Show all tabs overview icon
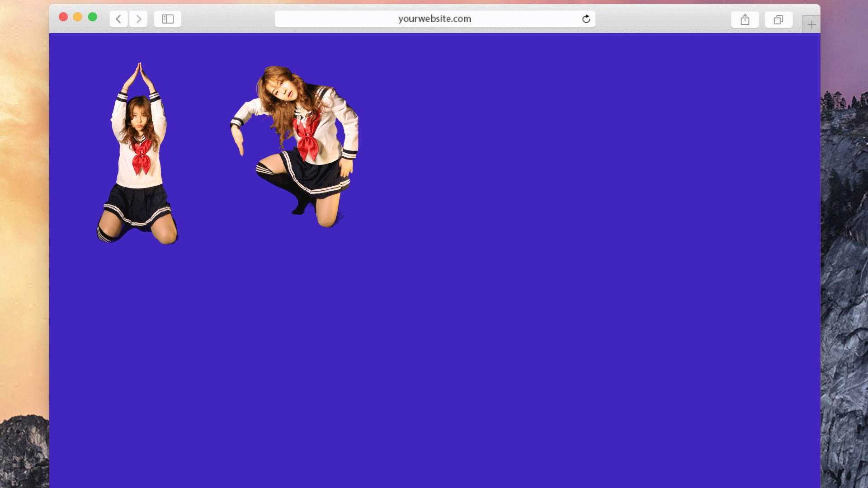This screenshot has width=868, height=488. tap(778, 20)
